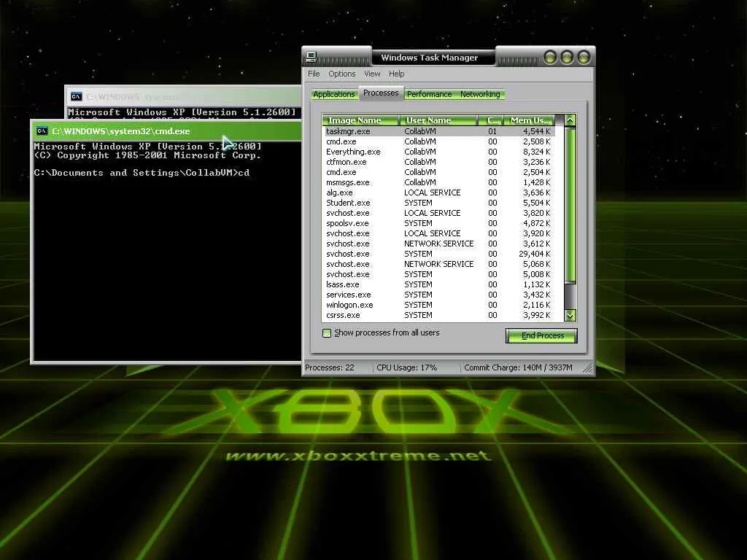
Task: Select the alg.exe process
Action: tap(438, 192)
